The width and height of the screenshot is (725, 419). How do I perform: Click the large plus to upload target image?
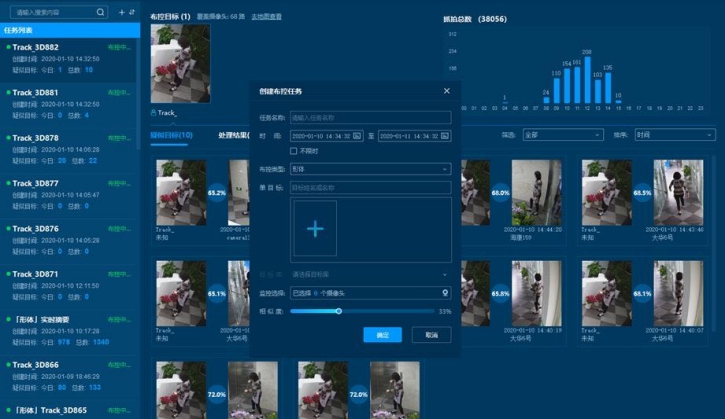[315, 229]
